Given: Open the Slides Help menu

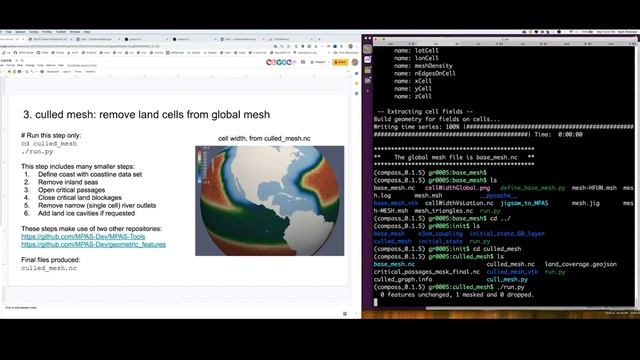Looking at the screenshot, I should pos(61,65).
